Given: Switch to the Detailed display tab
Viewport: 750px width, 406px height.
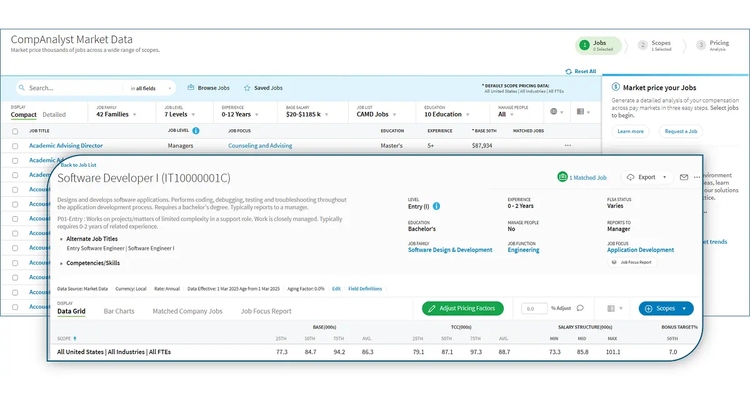Looking at the screenshot, I should point(54,115).
